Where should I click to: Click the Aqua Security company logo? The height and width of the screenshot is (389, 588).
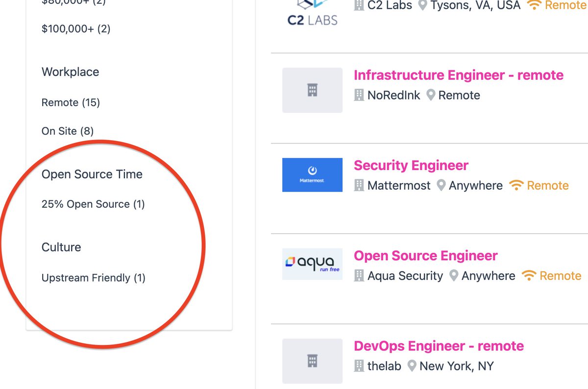point(313,264)
